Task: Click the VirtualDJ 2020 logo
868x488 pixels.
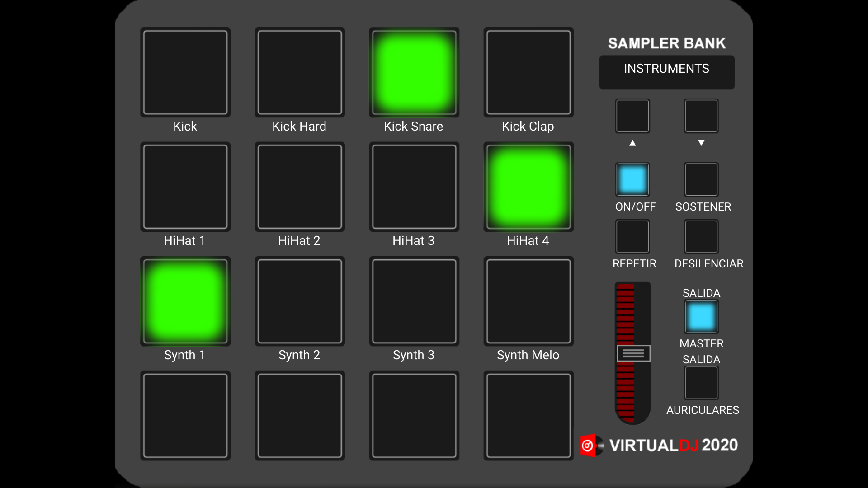Action: [660, 446]
